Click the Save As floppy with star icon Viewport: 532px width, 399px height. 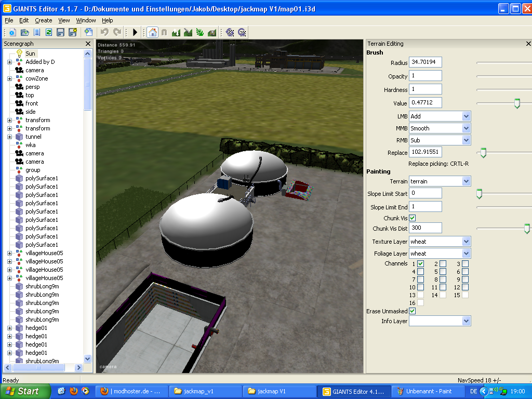pyautogui.click(x=73, y=33)
